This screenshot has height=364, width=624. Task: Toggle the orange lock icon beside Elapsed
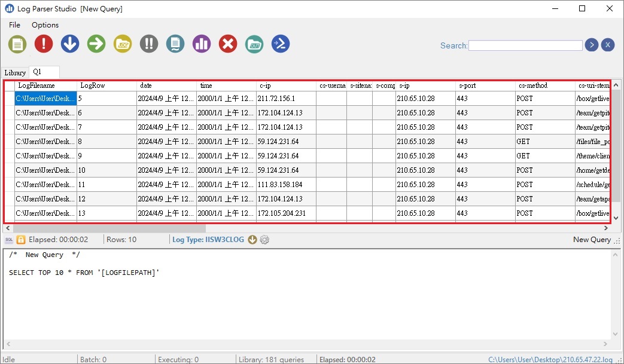[21, 240]
